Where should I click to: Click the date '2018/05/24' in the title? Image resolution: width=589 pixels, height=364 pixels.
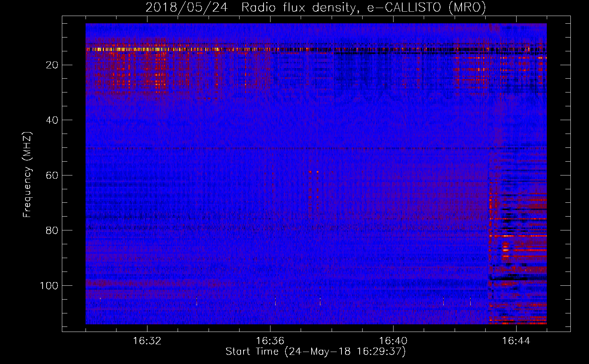click(187, 8)
